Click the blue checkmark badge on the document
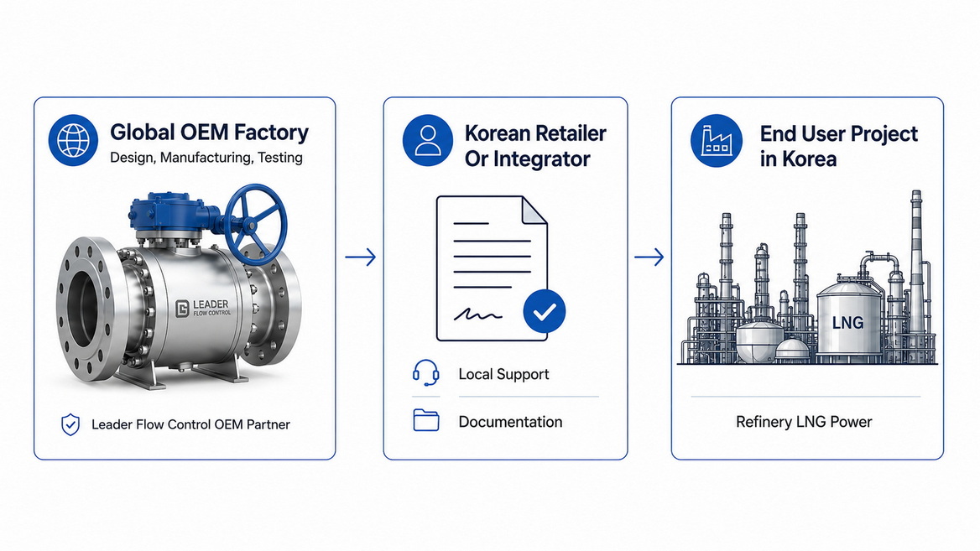Viewport: 980px width, 551px height. coord(545,311)
